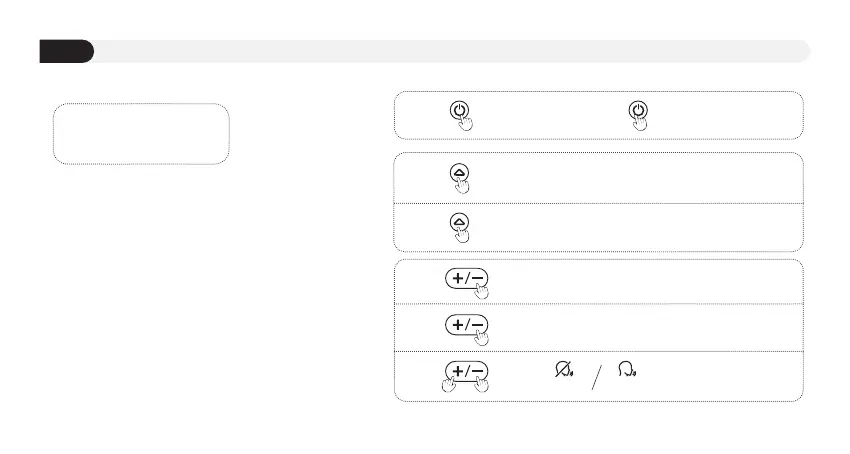Click the minus sign on the bottom +/- button
This screenshot has height=454, width=850.
478,371
